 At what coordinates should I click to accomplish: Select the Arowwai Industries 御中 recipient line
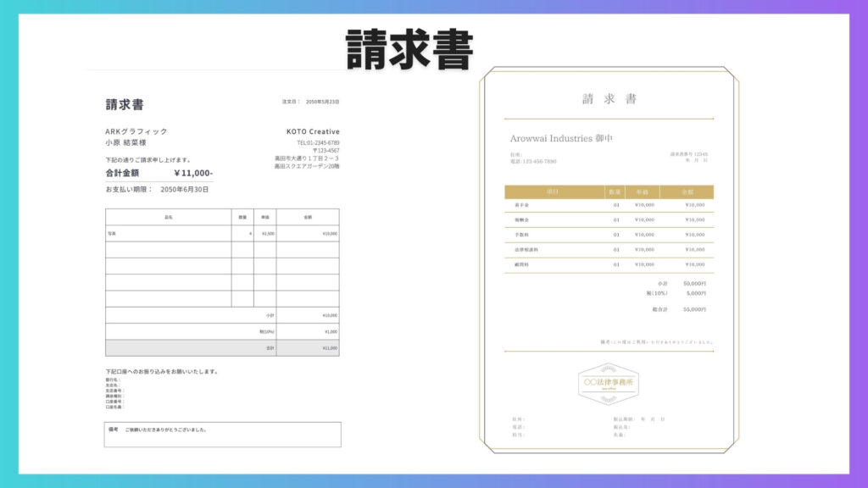[561, 138]
